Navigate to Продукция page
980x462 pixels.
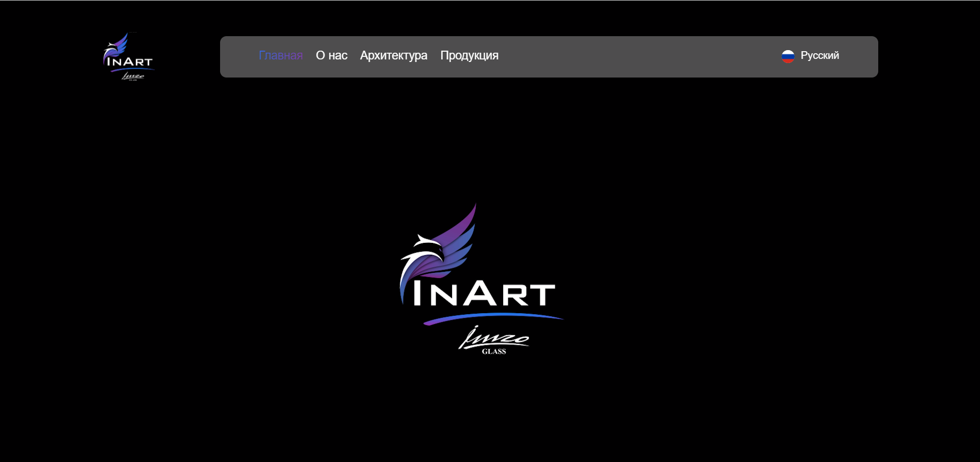469,55
